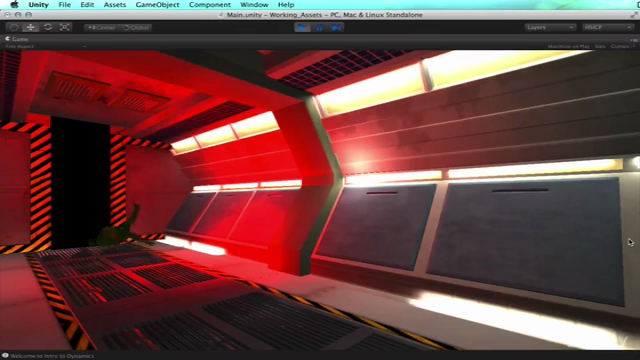Viewport: 640px width, 360px height.
Task: Select the Scale tool
Action: tap(64, 27)
